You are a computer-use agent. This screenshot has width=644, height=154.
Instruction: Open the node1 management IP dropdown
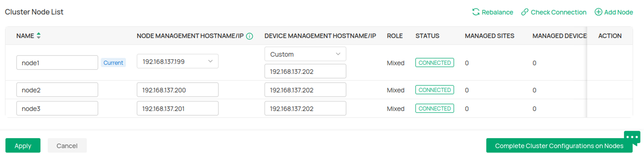(177, 61)
